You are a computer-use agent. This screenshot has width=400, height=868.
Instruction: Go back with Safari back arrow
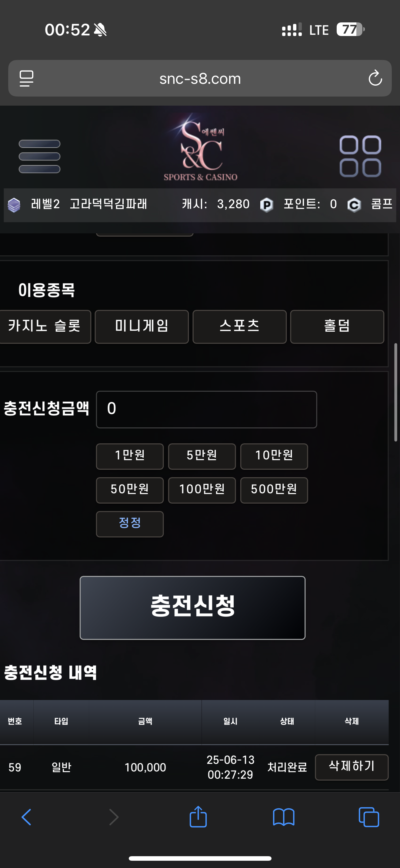26,817
